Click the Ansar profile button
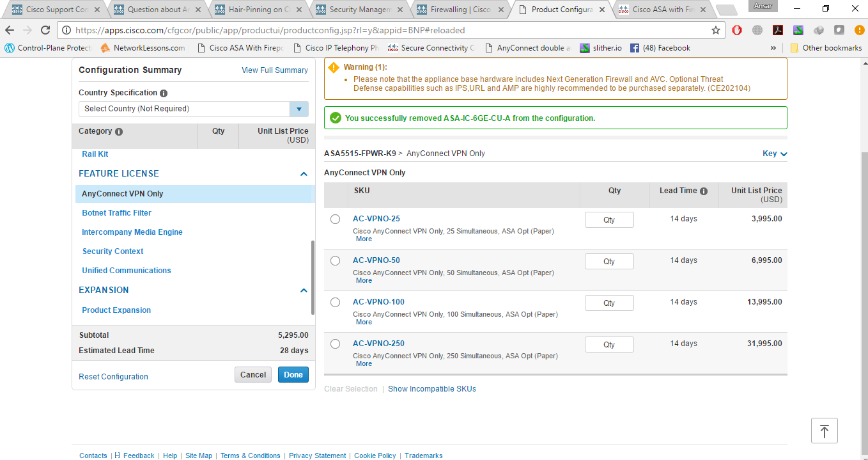The height and width of the screenshot is (460, 868). pos(762,6)
